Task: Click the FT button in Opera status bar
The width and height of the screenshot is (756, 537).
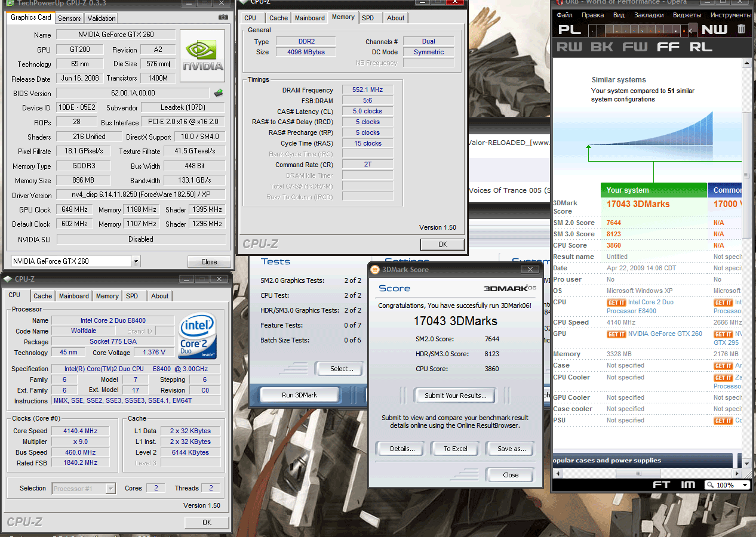Action: (x=661, y=484)
